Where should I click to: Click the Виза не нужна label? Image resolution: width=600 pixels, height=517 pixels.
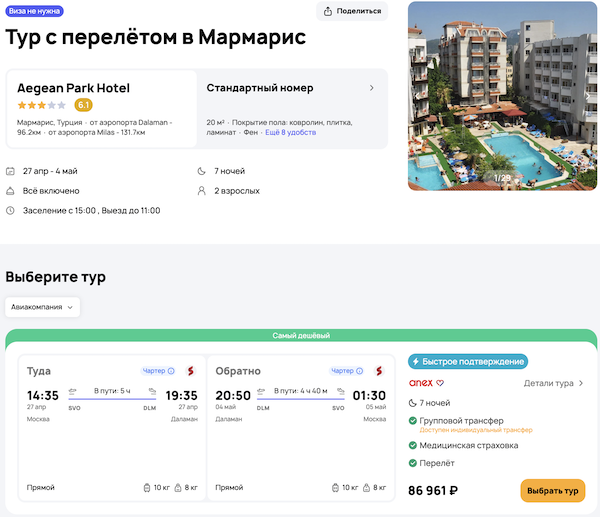pyautogui.click(x=33, y=11)
